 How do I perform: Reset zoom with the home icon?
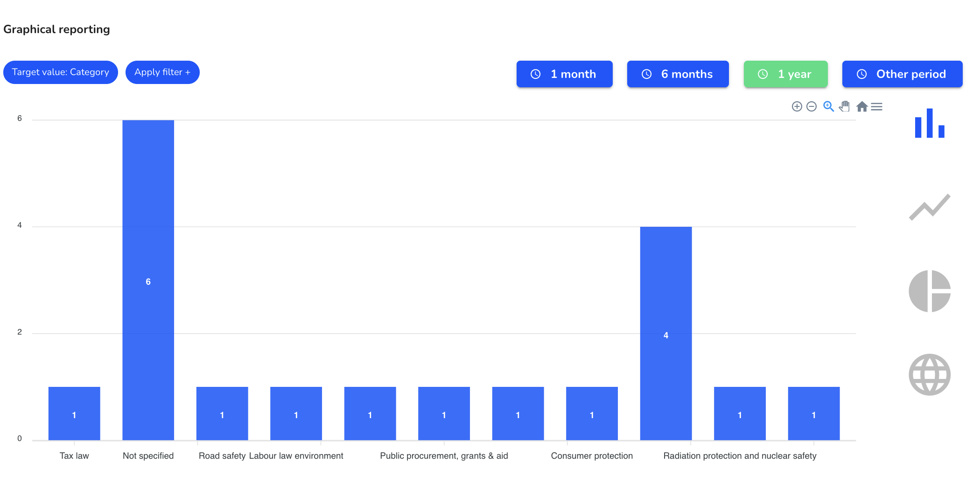(x=862, y=107)
